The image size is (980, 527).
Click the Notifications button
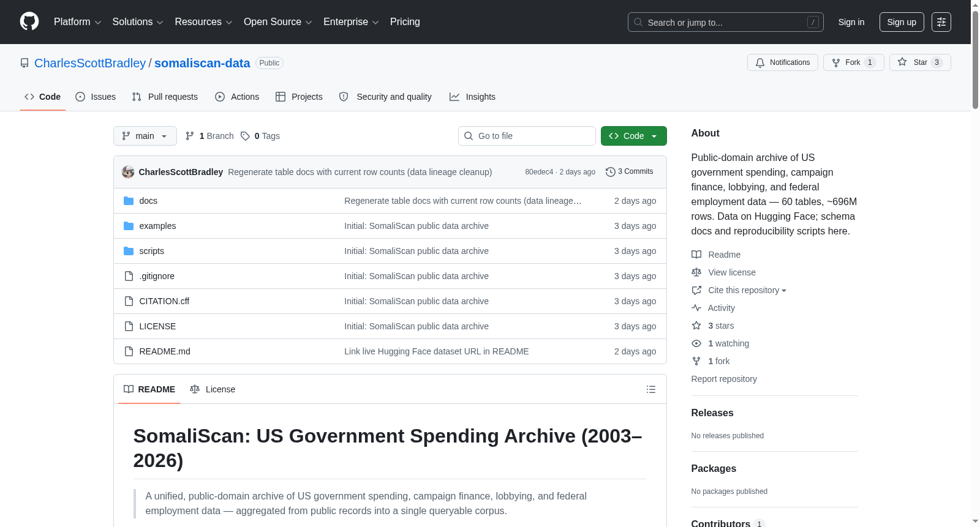point(783,62)
